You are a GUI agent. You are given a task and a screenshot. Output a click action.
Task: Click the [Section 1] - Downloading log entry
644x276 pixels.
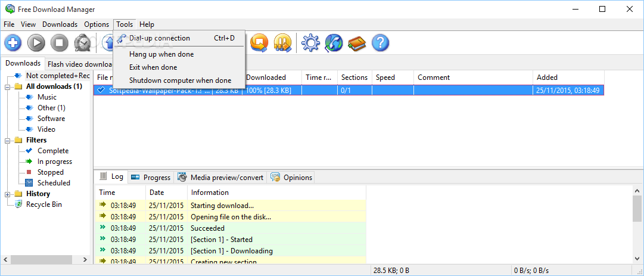[x=231, y=250]
